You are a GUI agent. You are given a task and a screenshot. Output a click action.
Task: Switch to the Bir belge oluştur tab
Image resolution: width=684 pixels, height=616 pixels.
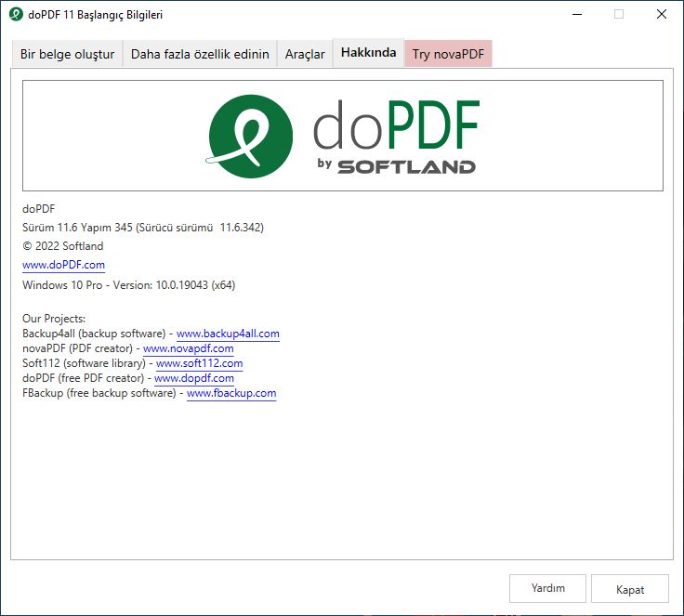67,54
